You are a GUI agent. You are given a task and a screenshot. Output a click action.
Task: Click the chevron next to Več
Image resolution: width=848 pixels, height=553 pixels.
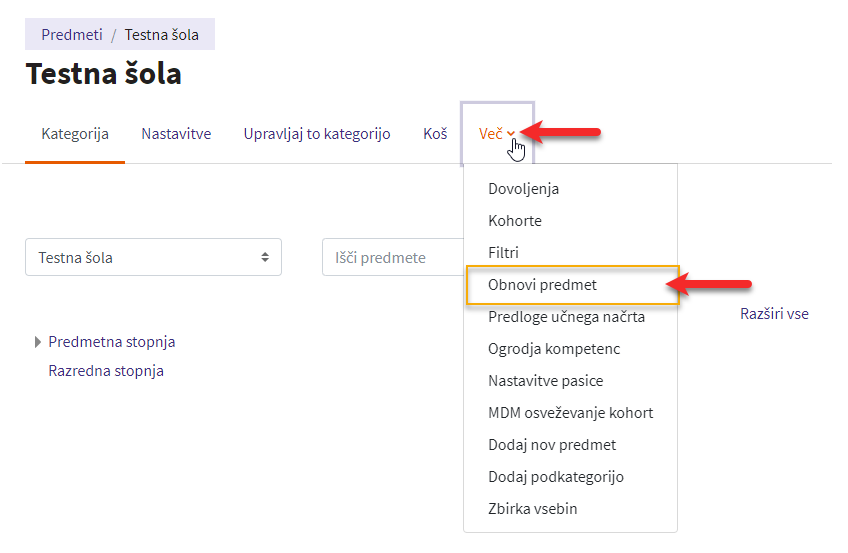point(511,134)
